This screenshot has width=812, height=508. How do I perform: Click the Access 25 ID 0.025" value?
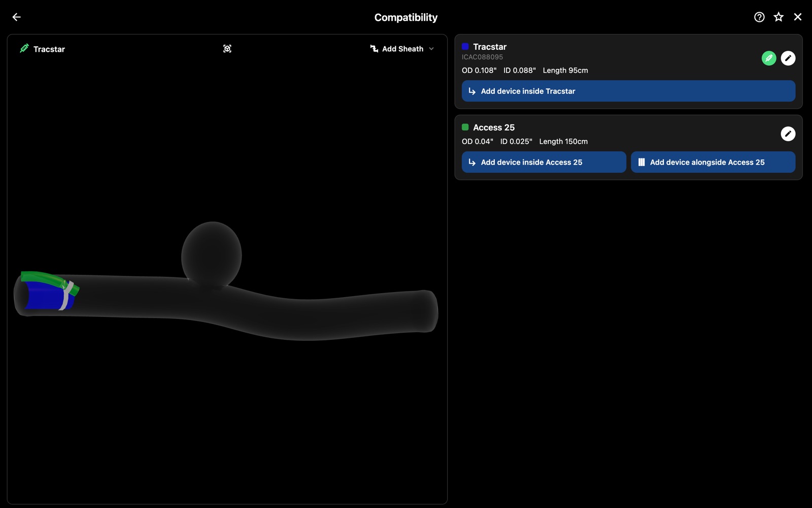(516, 142)
